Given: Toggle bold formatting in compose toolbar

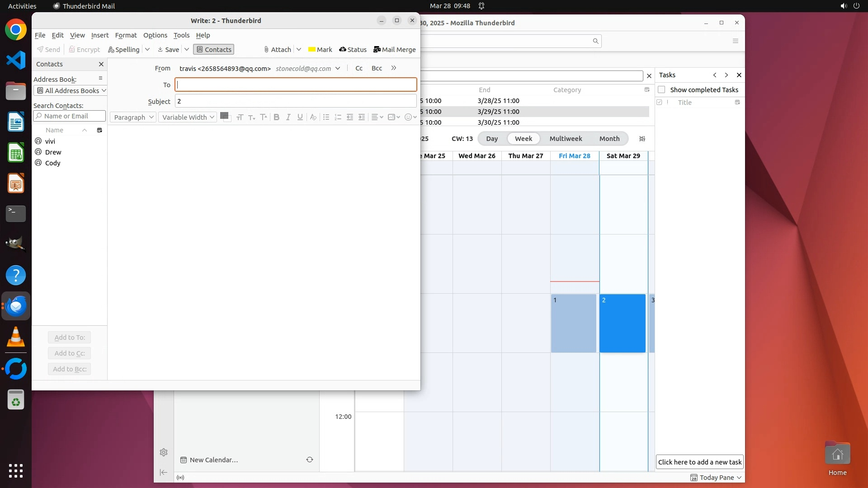Looking at the screenshot, I should (276, 117).
